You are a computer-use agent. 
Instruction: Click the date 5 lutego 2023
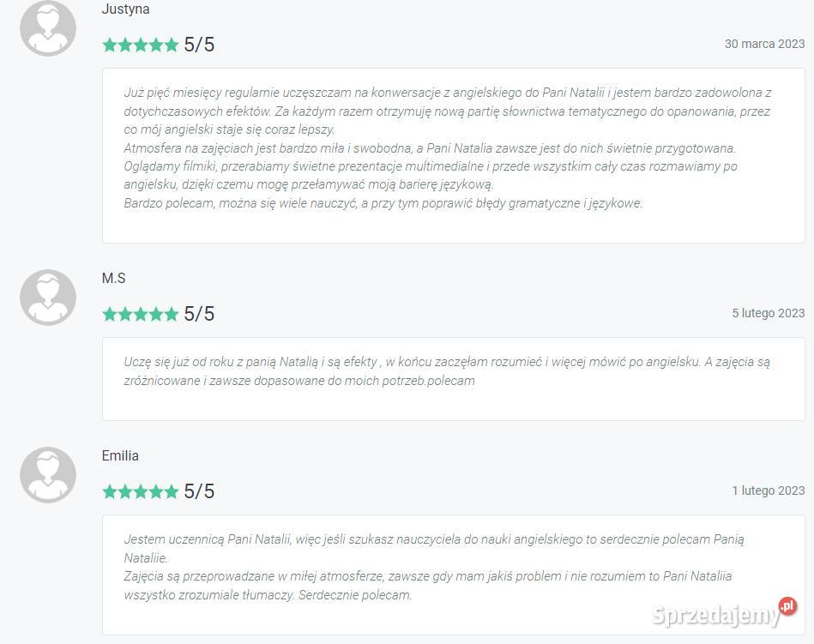tap(768, 314)
